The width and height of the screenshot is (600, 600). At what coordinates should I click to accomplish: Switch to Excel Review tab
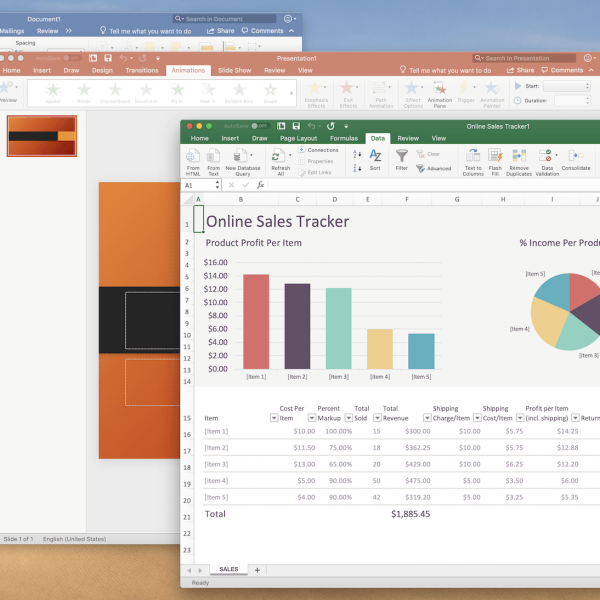408,138
